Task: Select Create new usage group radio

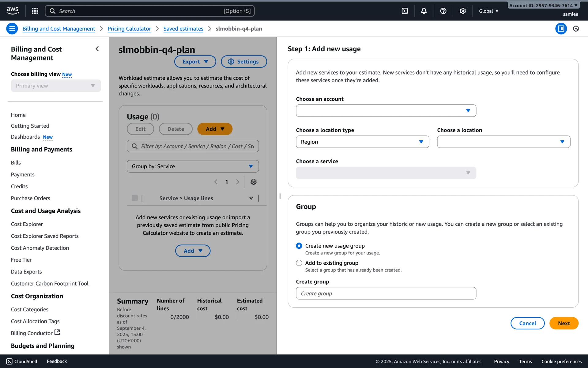Action: pos(299,246)
